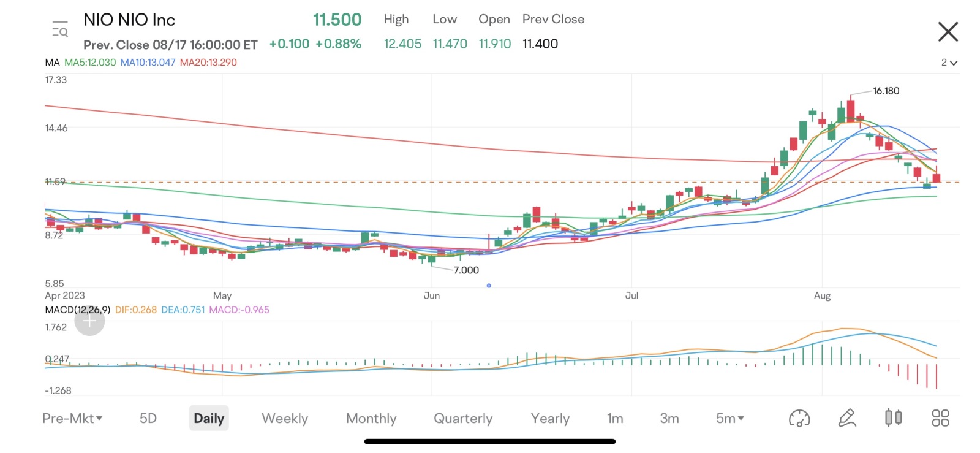Screen dimensions: 980x453
Task: Open the stock search list icon
Action: (x=60, y=29)
